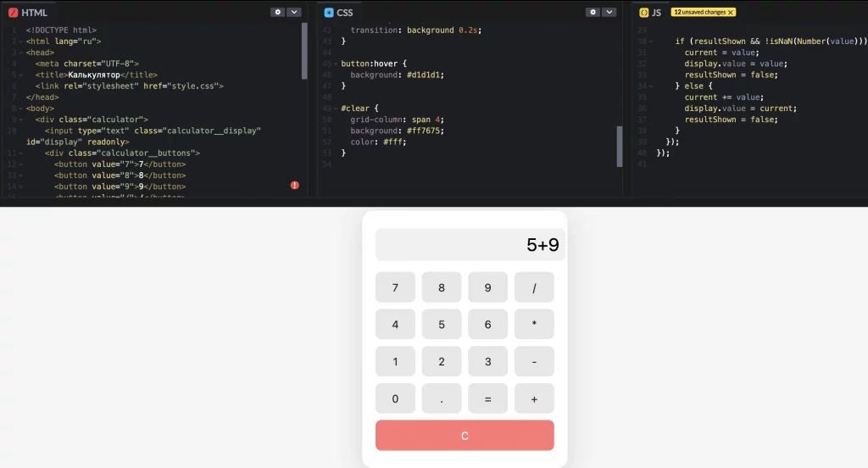The height and width of the screenshot is (468, 868).
Task: Click the decimal point key
Action: tap(441, 398)
